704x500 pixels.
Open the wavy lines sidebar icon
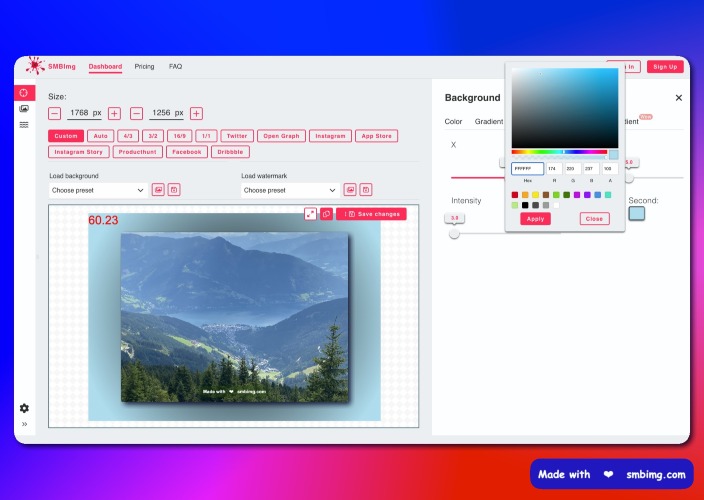point(24,125)
